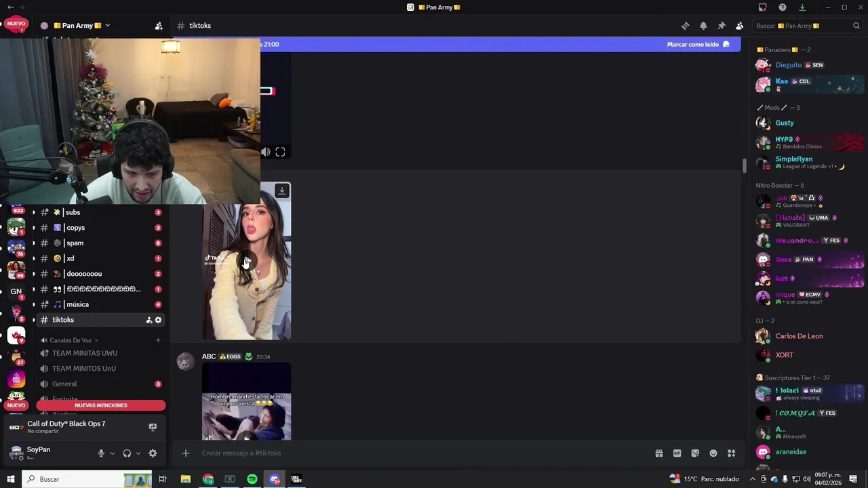Open the threads icon in channel header
This screenshot has height=488, width=868.
coord(685,26)
